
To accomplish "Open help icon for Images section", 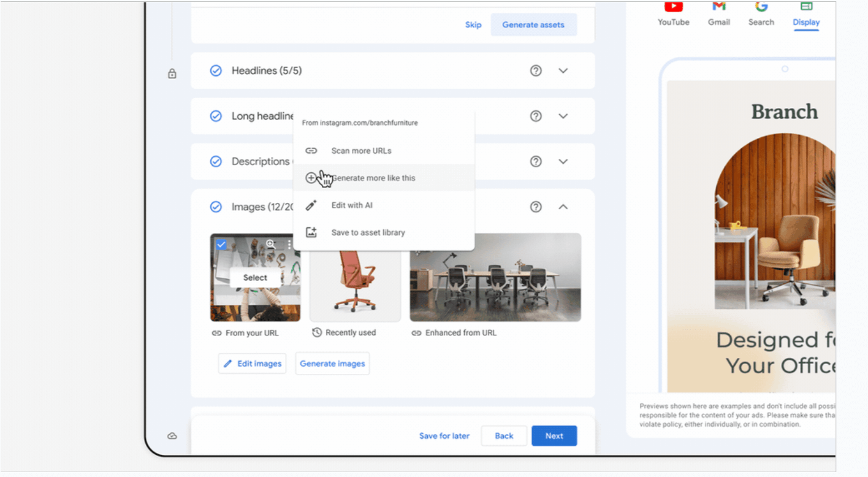I will pos(536,207).
